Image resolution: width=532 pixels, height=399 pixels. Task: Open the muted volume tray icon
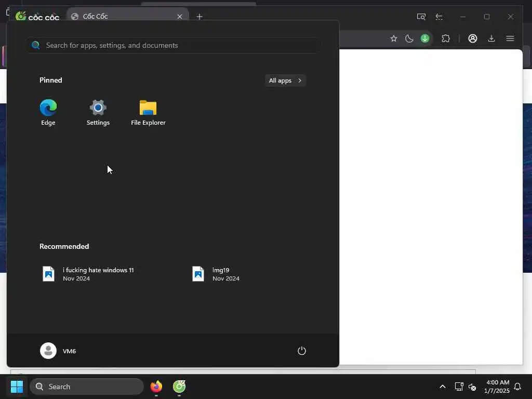[x=472, y=387]
